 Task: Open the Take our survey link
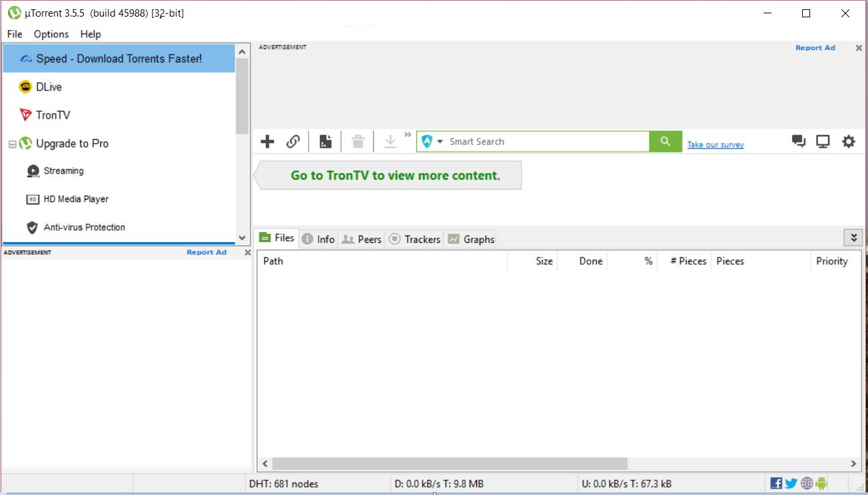coord(716,144)
